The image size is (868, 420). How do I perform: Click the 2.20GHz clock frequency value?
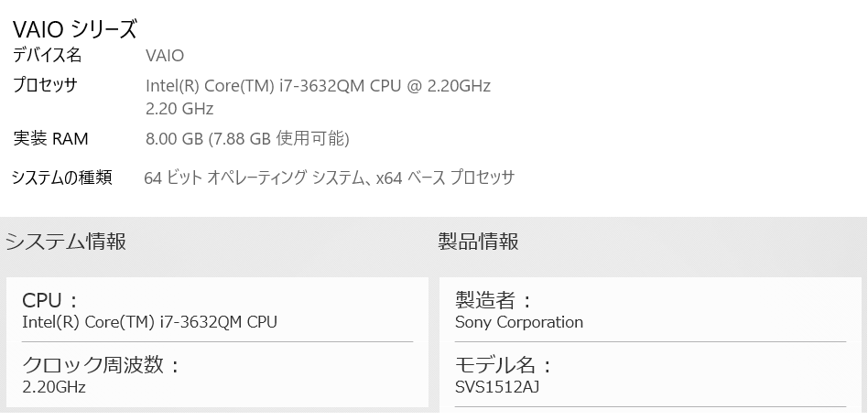click(x=54, y=387)
